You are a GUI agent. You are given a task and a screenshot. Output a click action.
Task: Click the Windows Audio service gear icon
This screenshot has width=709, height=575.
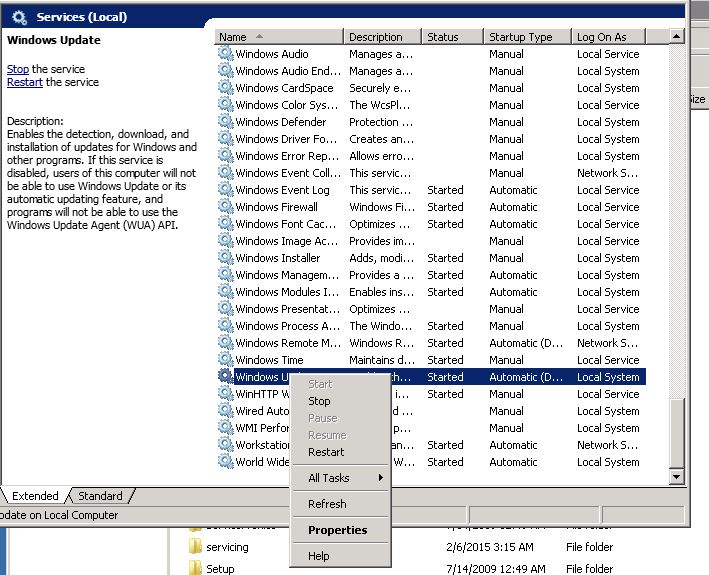225,53
